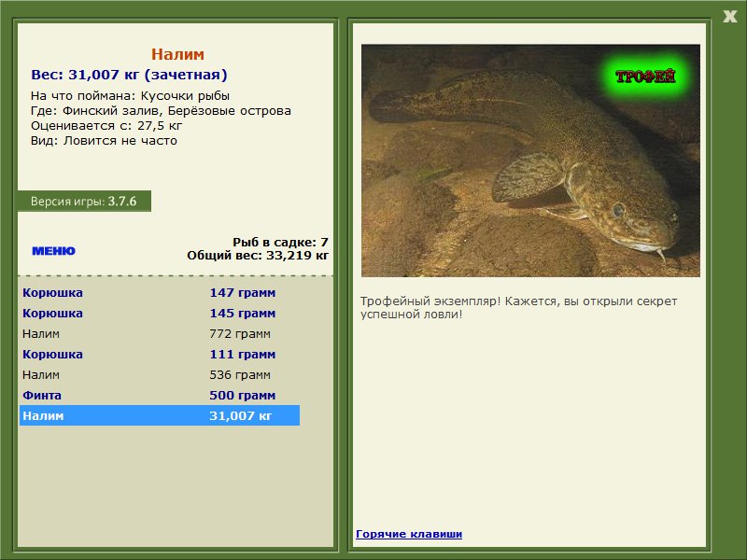The width and height of the screenshot is (747, 560).
Task: Click the Общий вес: 33,219 кг total
Action: click(x=258, y=255)
